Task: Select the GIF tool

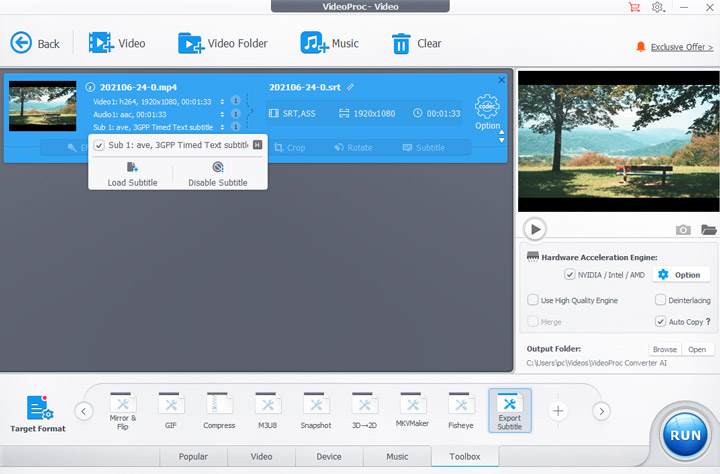Action: (x=171, y=411)
